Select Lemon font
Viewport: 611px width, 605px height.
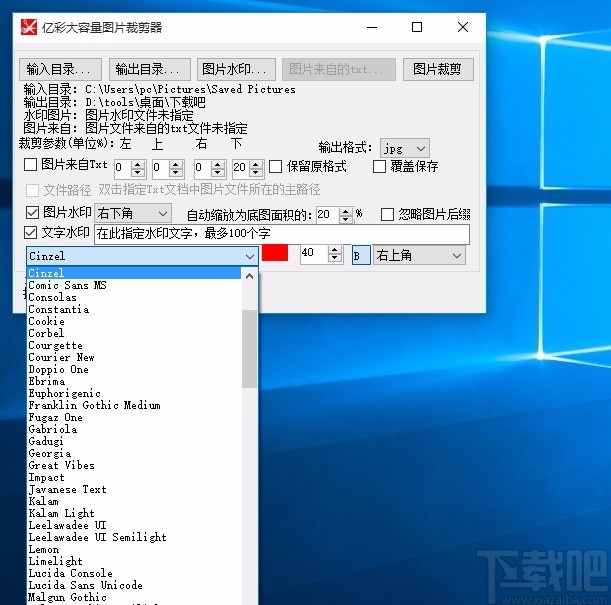pos(134,549)
